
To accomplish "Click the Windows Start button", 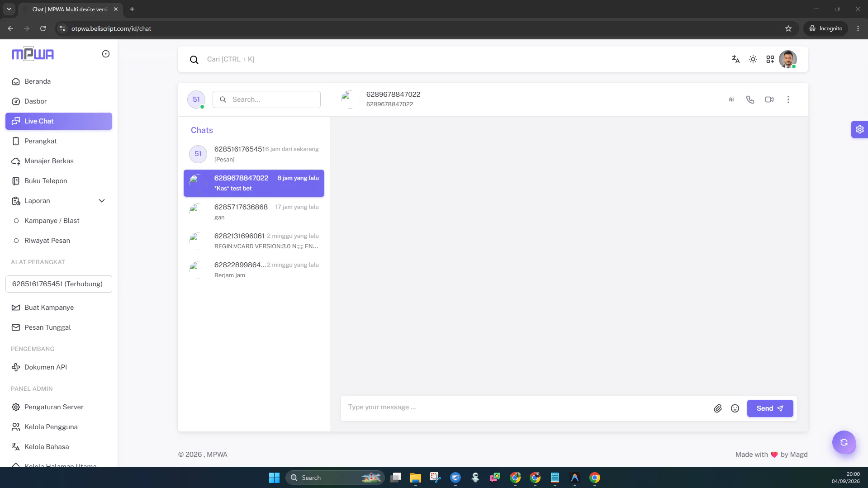I will [x=274, y=478].
